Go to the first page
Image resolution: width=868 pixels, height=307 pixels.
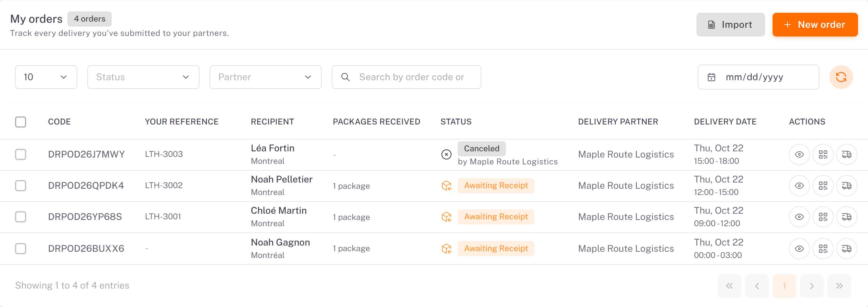729,286
